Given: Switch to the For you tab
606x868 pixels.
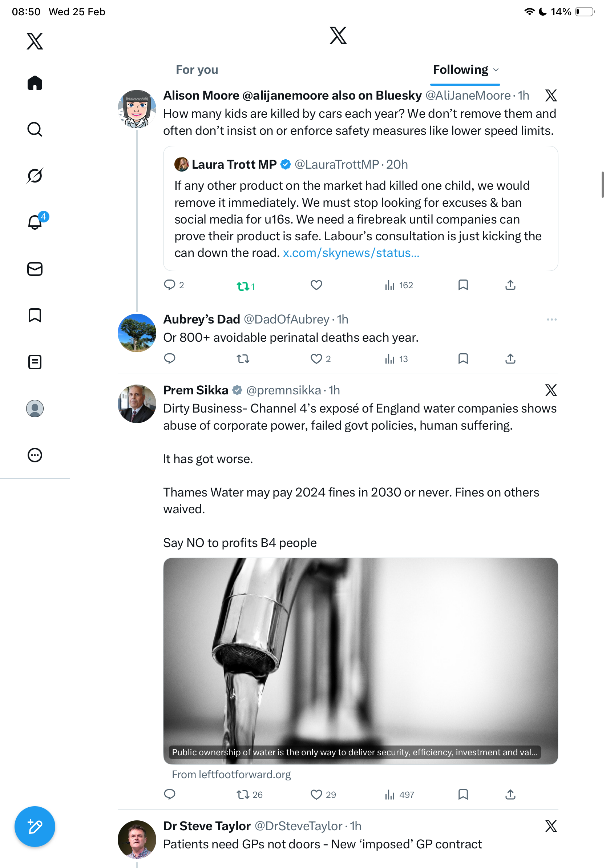Looking at the screenshot, I should tap(197, 70).
